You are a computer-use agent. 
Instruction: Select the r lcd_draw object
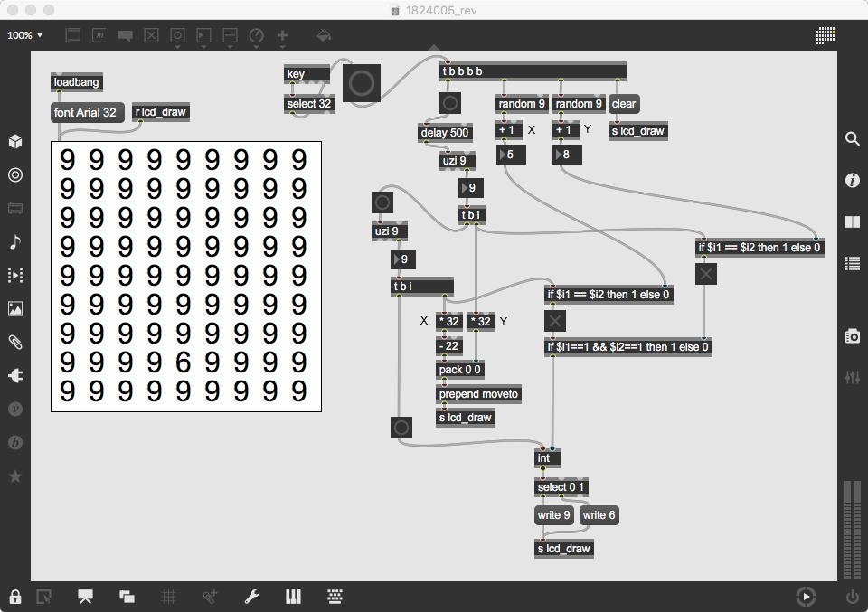pos(161,112)
